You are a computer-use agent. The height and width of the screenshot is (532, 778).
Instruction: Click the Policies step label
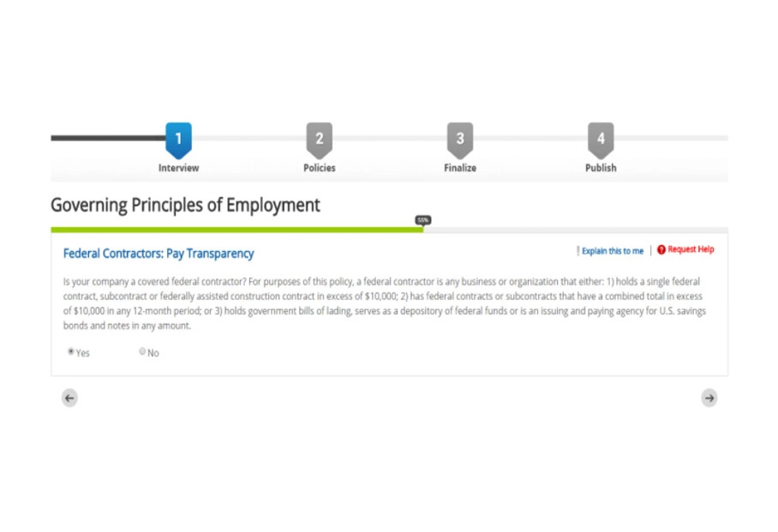pyautogui.click(x=319, y=168)
